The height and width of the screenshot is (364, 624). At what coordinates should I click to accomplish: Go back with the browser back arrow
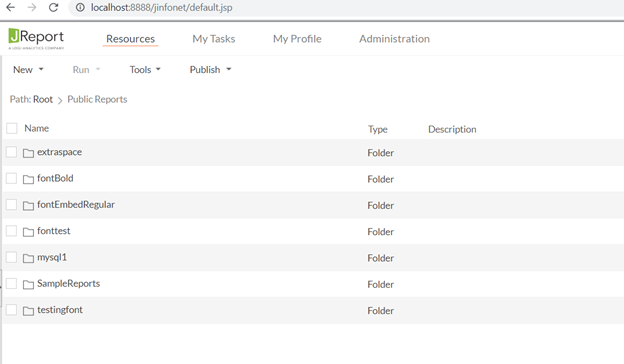tap(11, 7)
